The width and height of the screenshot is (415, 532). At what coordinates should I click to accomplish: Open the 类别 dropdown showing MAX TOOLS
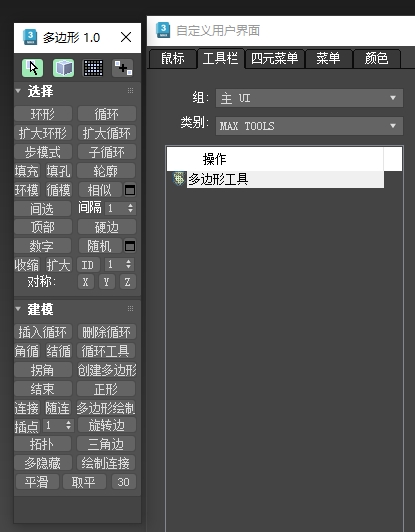coord(309,126)
